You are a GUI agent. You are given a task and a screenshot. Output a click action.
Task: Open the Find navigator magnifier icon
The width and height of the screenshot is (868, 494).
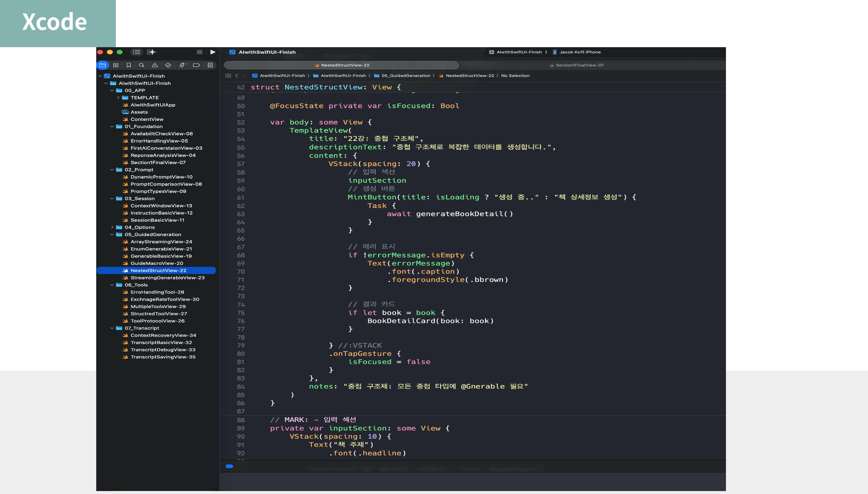(142, 65)
